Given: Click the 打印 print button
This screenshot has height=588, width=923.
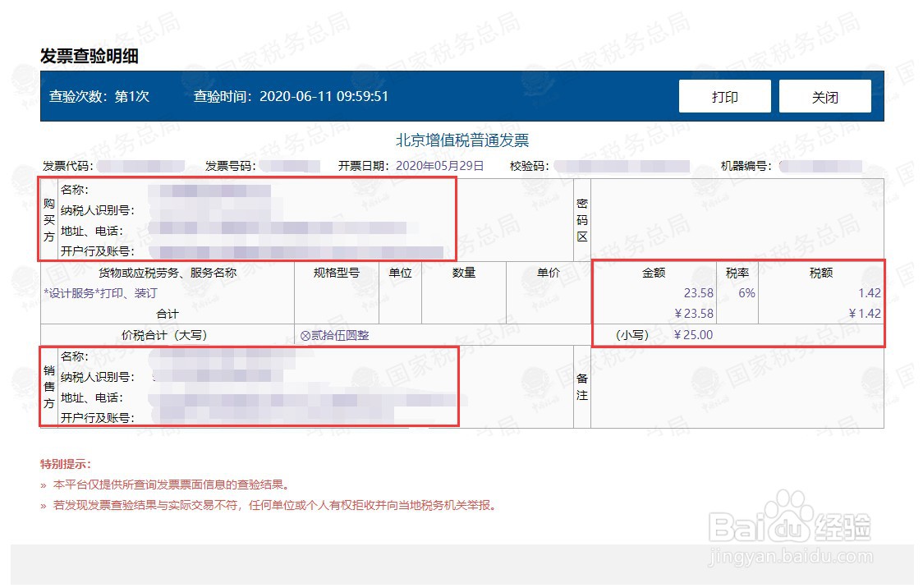Looking at the screenshot, I should click(724, 97).
